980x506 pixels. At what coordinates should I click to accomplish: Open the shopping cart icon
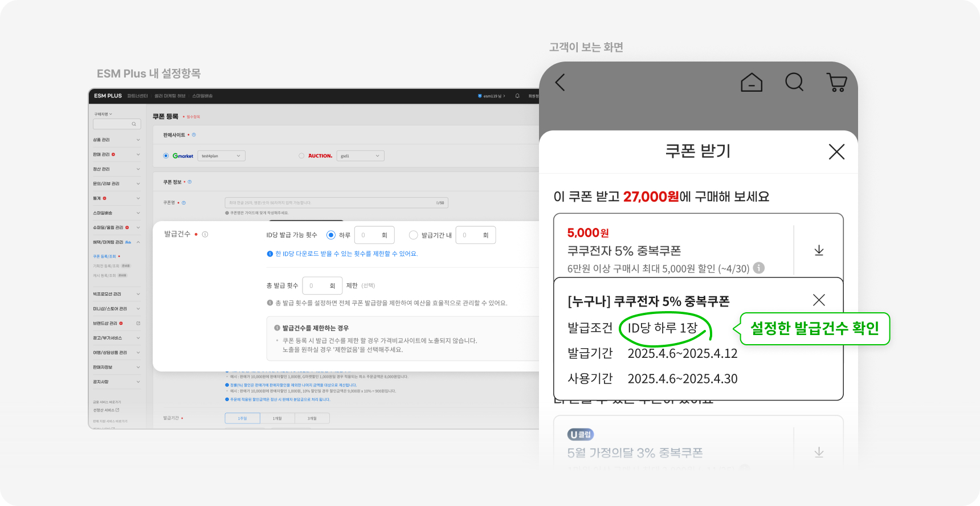836,83
